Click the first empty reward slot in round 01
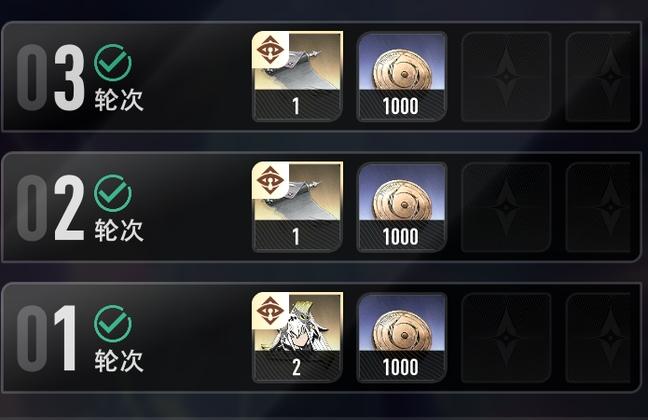 tap(506, 337)
